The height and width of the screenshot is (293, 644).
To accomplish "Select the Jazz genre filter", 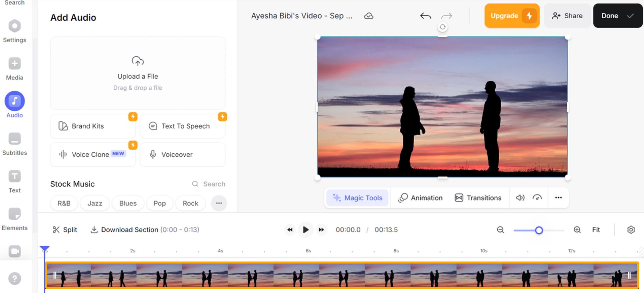I will (x=94, y=203).
